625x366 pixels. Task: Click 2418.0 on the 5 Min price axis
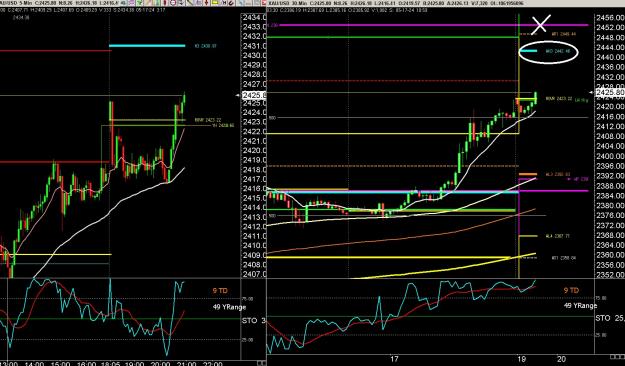pyautogui.click(x=254, y=170)
